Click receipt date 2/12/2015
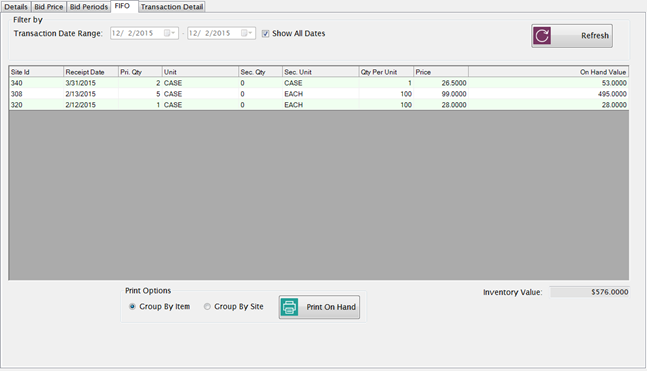Viewport: 647px width, 371px height. 91,105
